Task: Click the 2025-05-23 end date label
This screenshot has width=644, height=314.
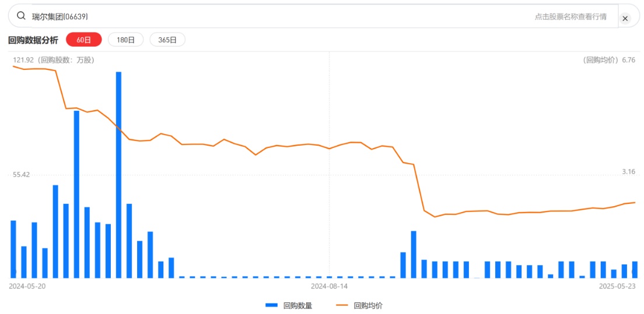Action: [x=617, y=286]
